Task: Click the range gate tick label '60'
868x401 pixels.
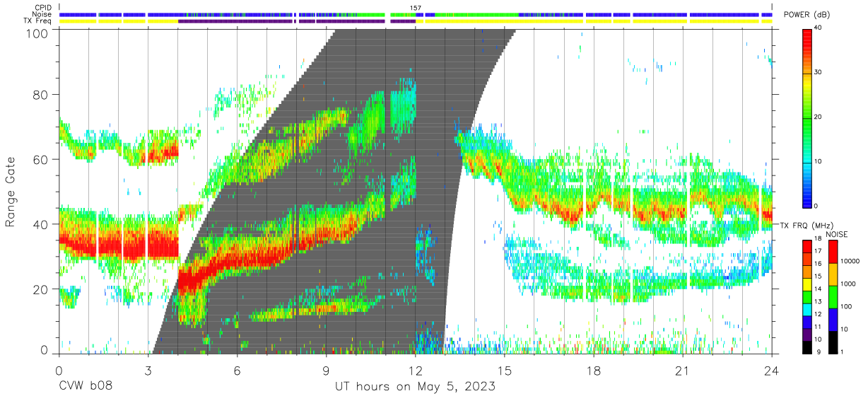Action: [x=42, y=159]
